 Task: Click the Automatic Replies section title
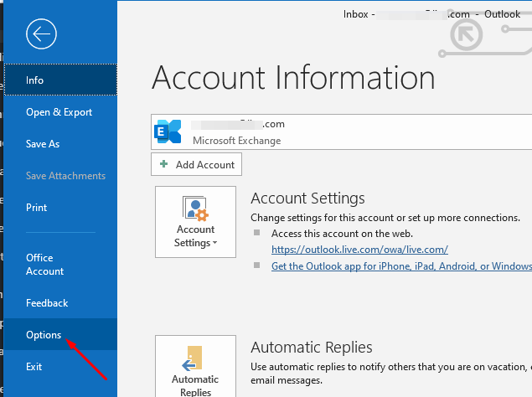pyautogui.click(x=312, y=348)
